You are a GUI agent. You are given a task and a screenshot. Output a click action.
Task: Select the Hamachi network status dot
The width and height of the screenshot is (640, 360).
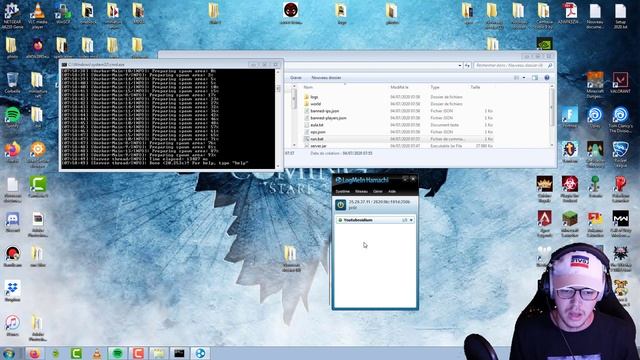point(340,220)
